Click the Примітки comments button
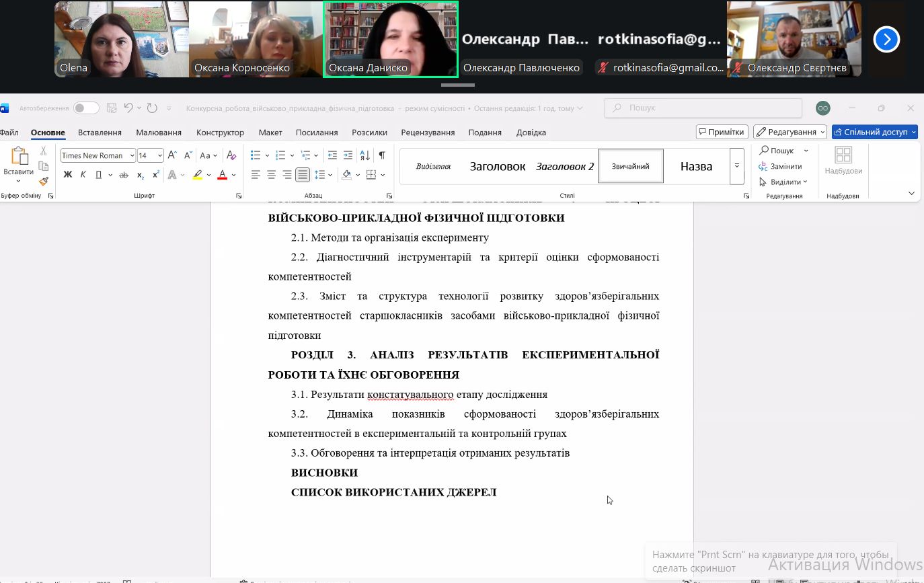The width and height of the screenshot is (924, 583). [722, 132]
